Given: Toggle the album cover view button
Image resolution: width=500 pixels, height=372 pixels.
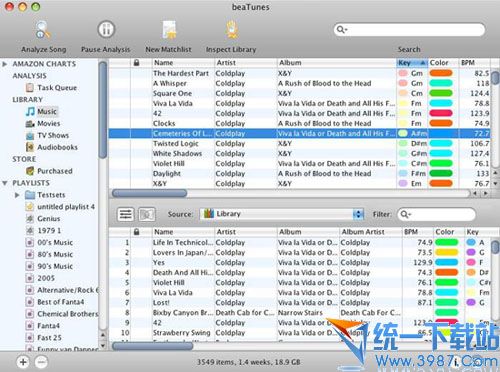Looking at the screenshot, I should coord(147,214).
